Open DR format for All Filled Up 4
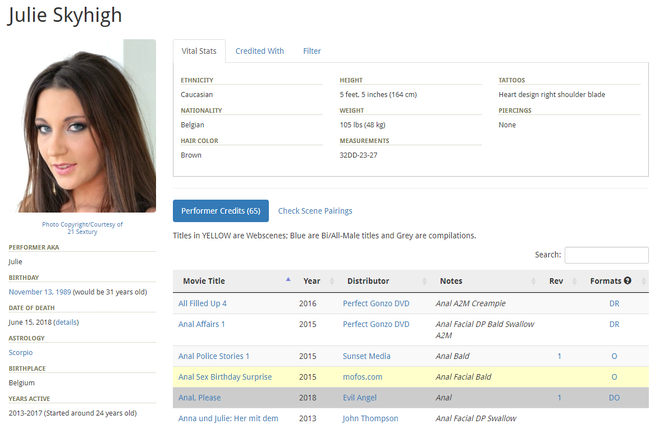Image resolution: width=650 pixels, height=424 pixels. (614, 303)
